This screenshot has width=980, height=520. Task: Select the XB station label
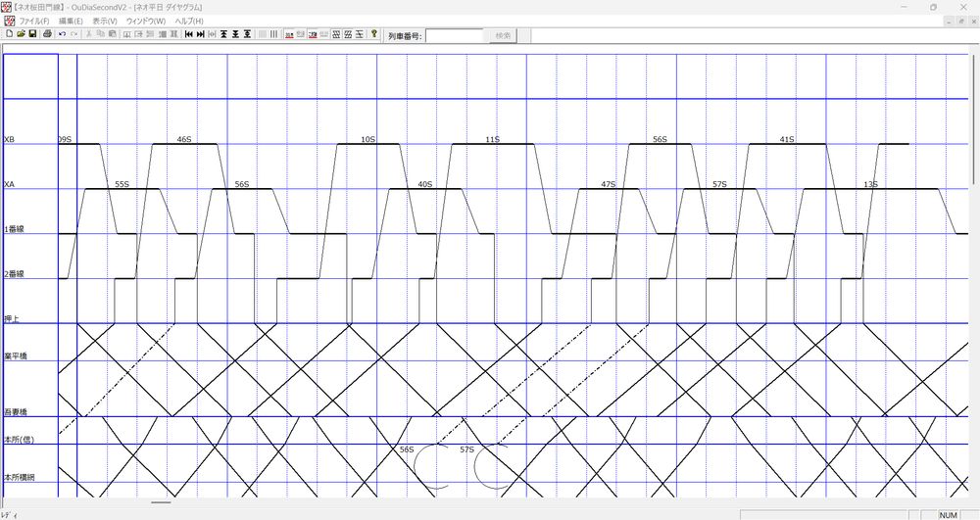click(x=10, y=140)
